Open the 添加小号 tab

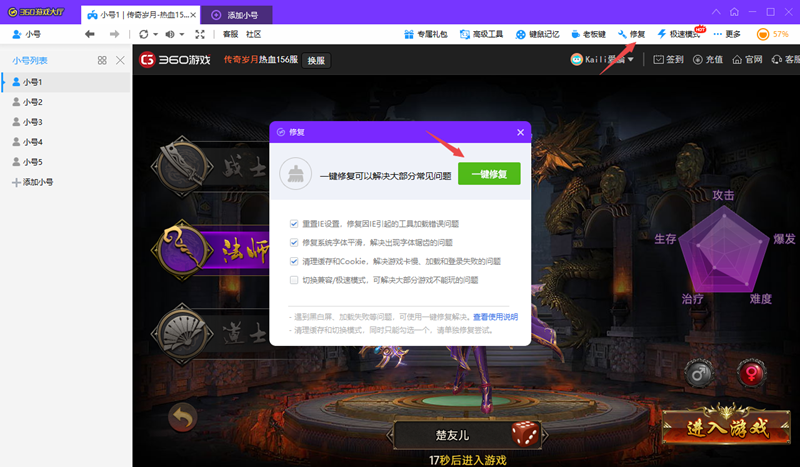click(x=236, y=15)
